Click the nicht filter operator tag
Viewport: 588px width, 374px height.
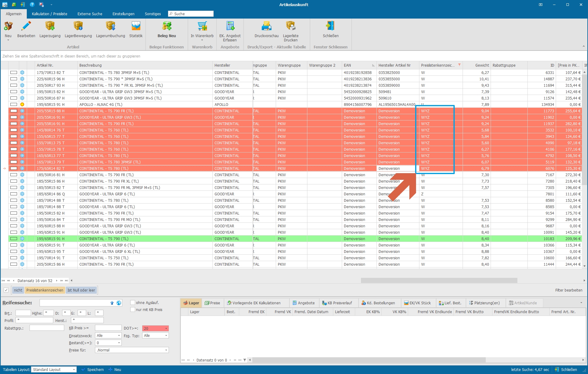click(18, 290)
